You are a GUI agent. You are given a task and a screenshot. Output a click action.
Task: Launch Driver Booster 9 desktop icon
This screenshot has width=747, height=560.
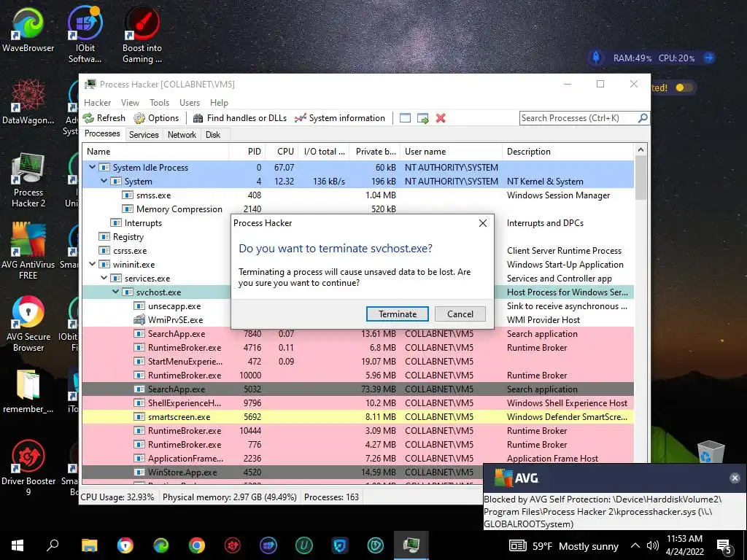coord(28,467)
